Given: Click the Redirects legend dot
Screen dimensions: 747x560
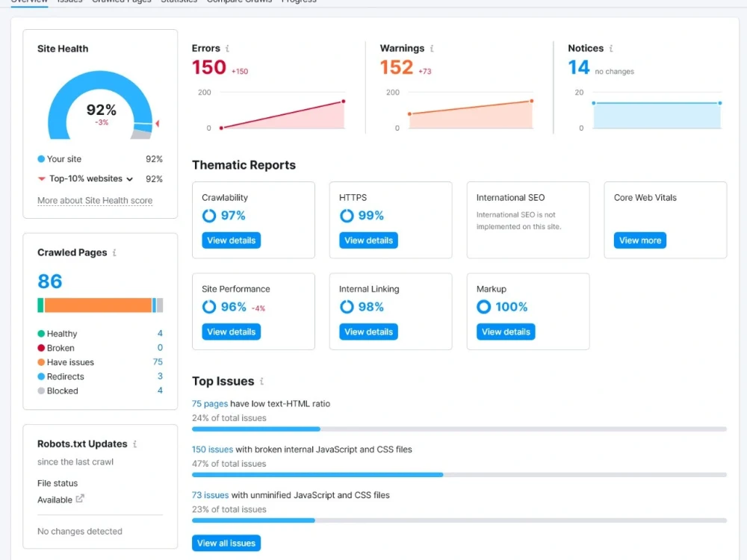Looking at the screenshot, I should click(41, 376).
